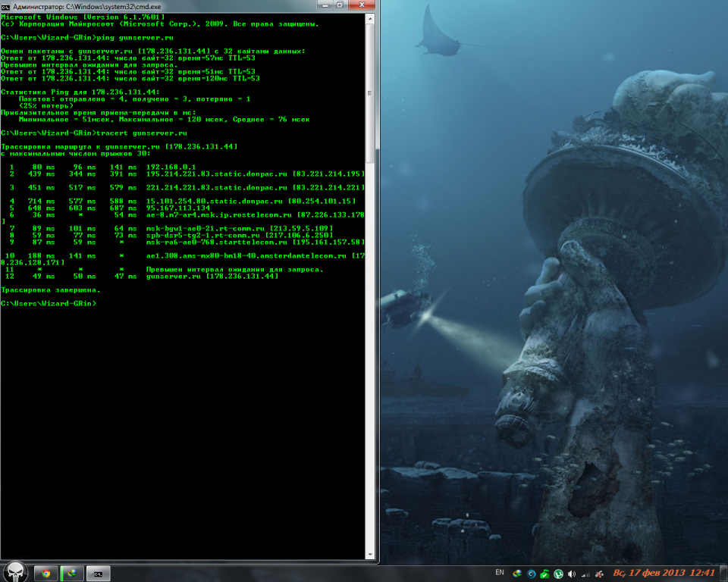Open uTorrent tray icon
The height and width of the screenshot is (582, 728).
coord(558,573)
